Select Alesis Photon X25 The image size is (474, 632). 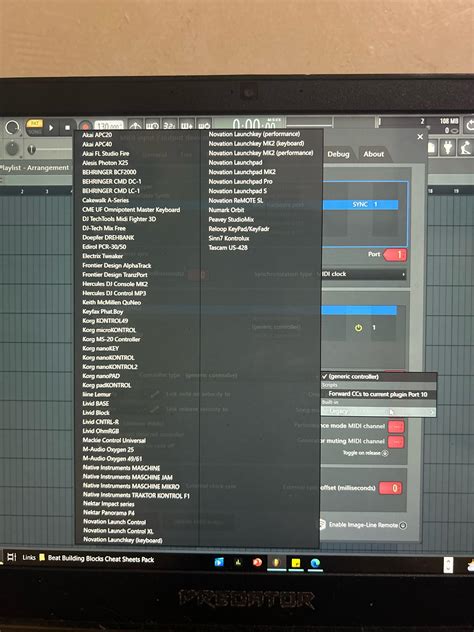[105, 162]
